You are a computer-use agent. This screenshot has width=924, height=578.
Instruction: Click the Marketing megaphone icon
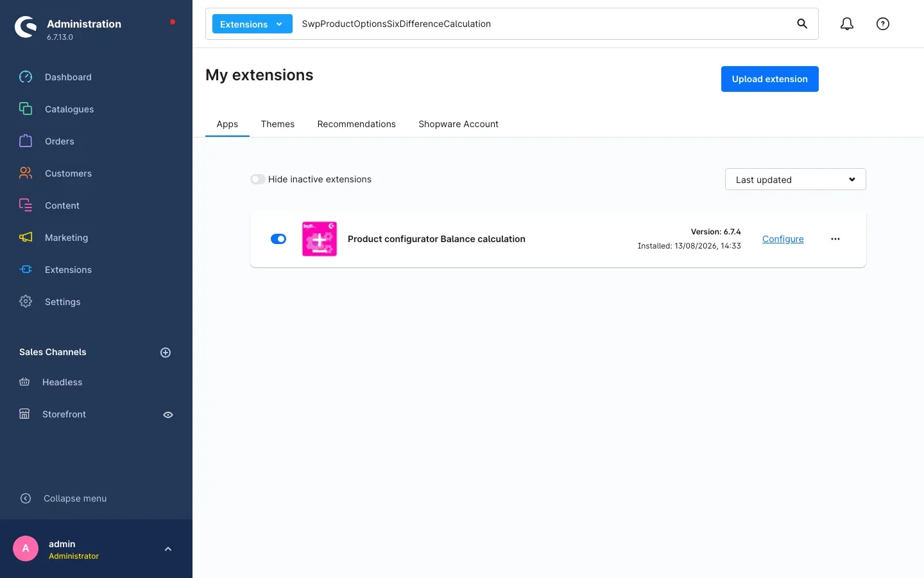[x=26, y=238]
